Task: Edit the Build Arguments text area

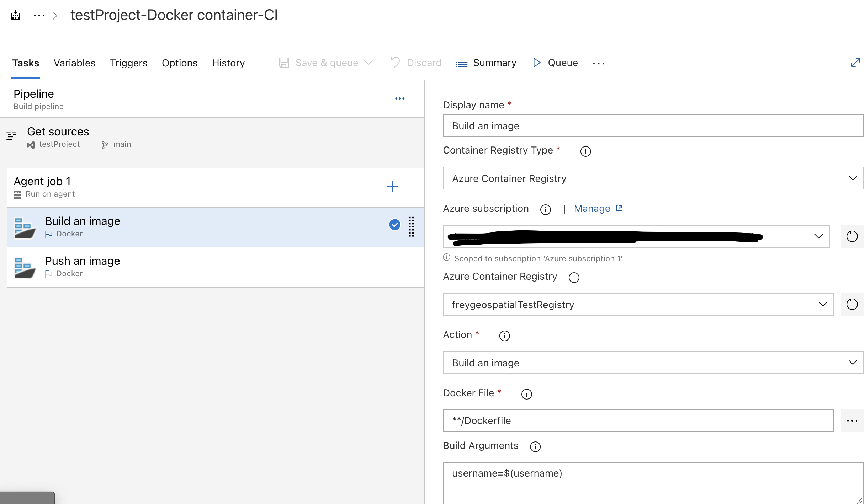Action: 653,483
